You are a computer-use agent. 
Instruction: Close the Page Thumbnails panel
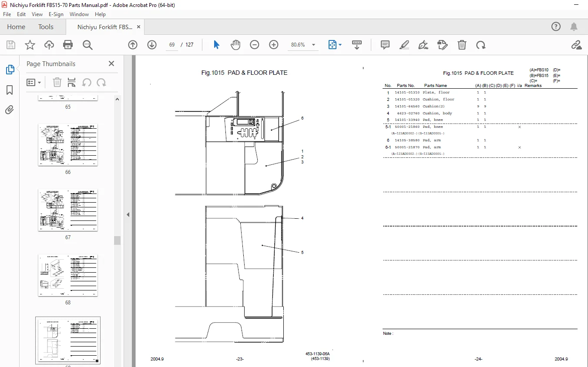click(x=111, y=63)
